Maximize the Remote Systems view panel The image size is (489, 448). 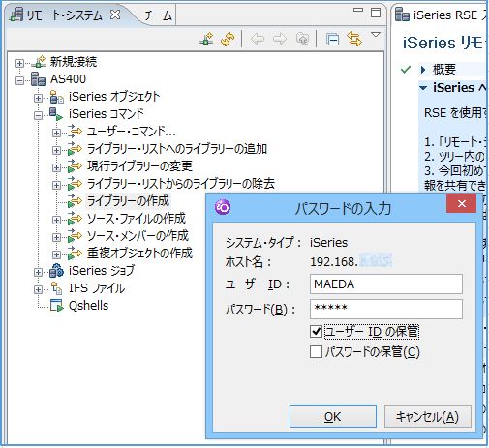click(376, 13)
